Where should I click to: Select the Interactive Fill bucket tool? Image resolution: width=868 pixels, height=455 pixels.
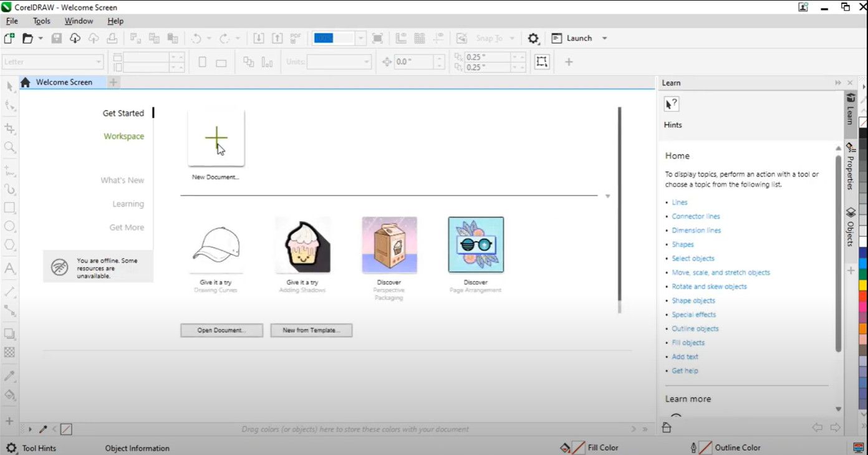[9, 395]
